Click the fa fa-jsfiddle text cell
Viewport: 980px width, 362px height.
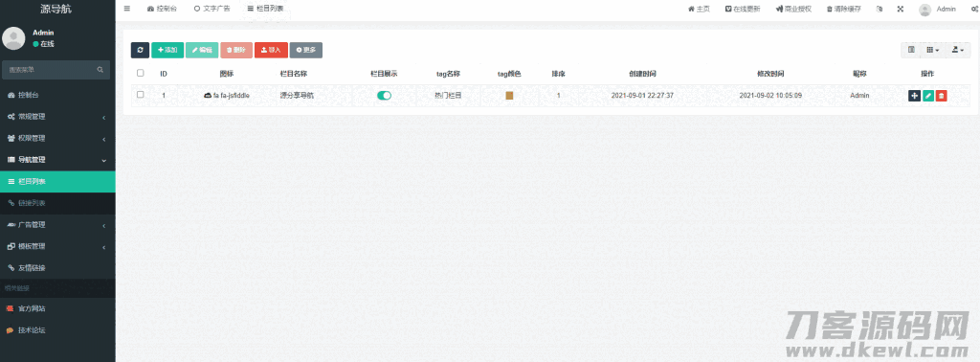(232, 96)
